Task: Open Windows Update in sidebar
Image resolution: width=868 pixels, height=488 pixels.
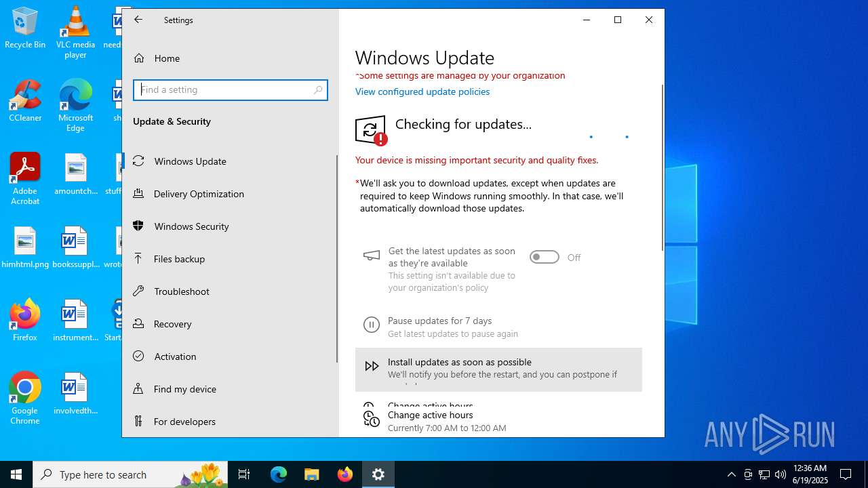Action: [229, 161]
